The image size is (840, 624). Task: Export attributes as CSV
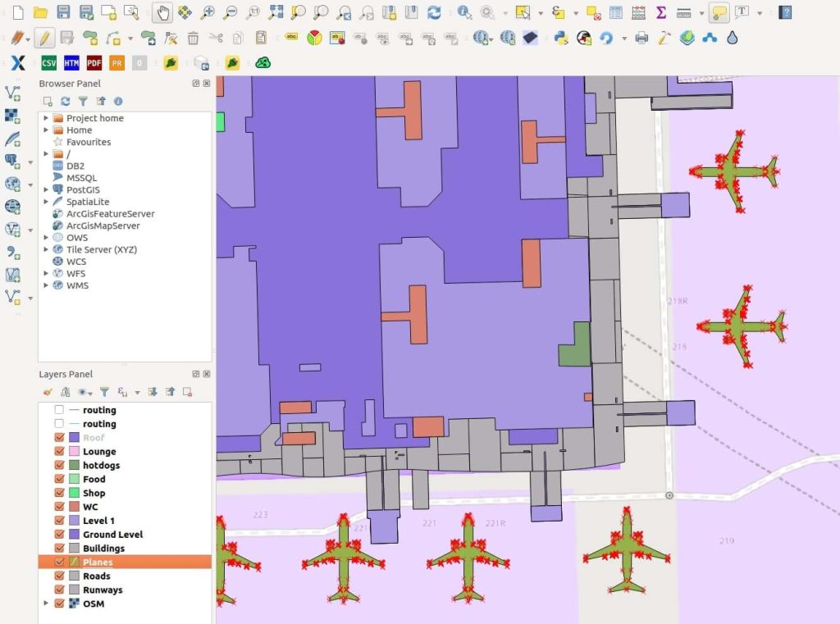(x=48, y=62)
